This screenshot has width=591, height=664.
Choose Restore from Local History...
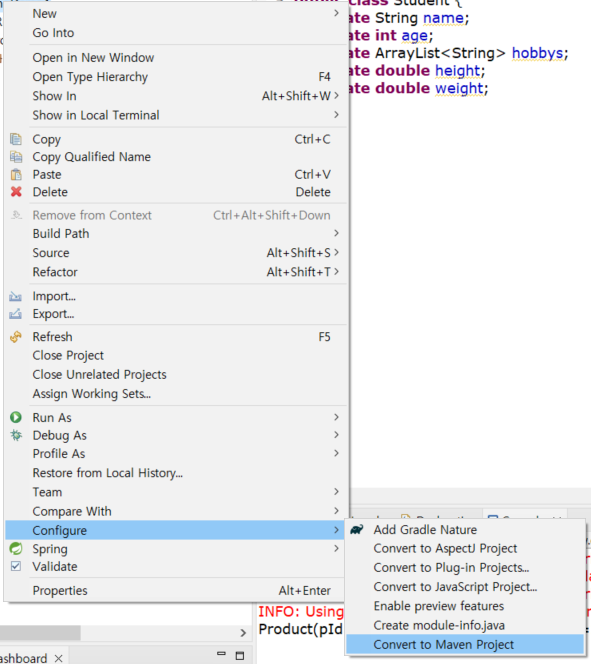point(175,473)
